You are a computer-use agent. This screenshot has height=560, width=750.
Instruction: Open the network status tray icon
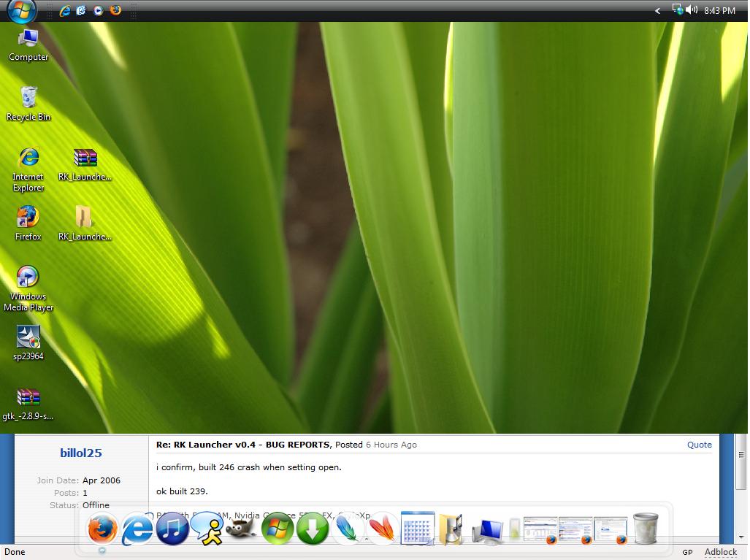[677, 9]
